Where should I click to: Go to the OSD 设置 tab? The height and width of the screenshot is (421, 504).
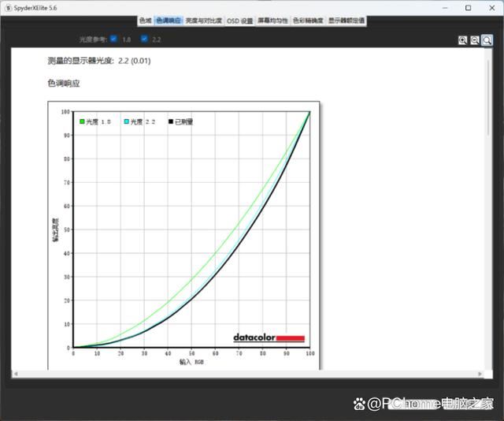(x=240, y=20)
